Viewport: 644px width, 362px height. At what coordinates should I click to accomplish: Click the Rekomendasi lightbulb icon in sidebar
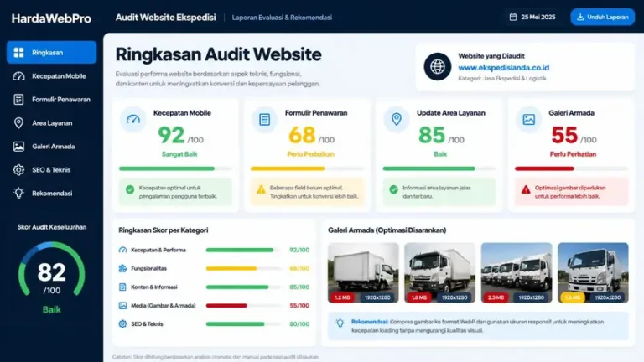[x=18, y=194]
